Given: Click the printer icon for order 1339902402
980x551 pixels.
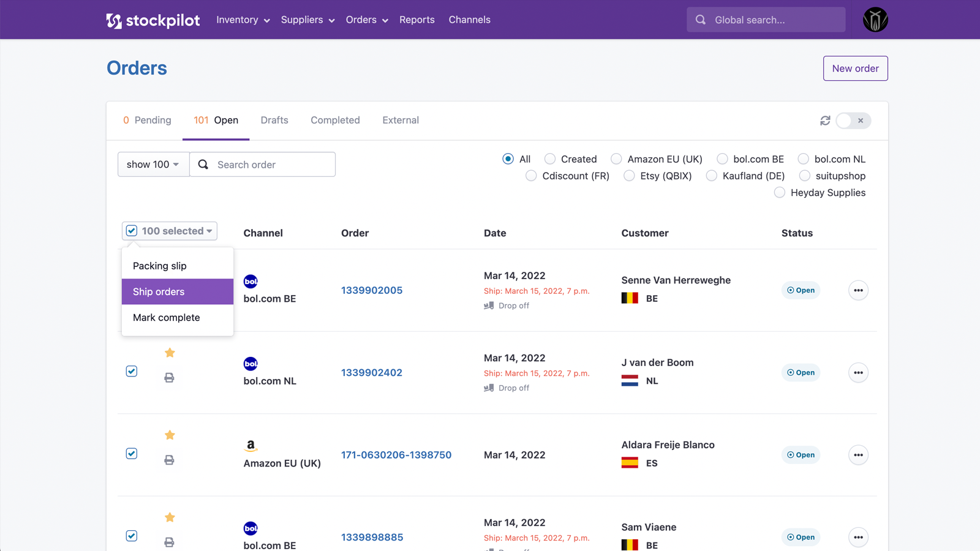Looking at the screenshot, I should (x=169, y=378).
